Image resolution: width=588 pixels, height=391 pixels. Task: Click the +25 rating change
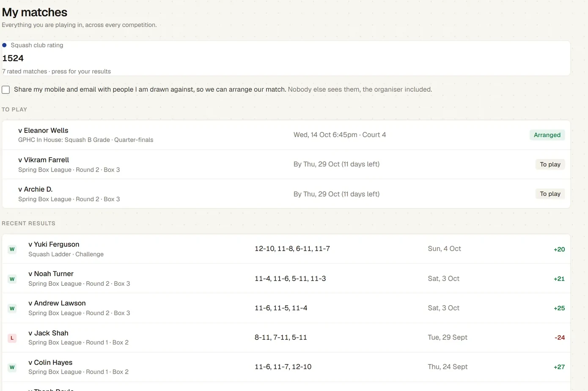(559, 309)
